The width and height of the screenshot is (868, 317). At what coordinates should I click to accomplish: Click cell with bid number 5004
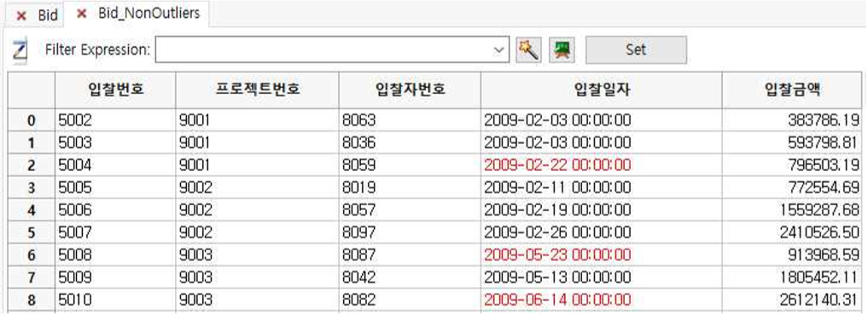pos(115,165)
